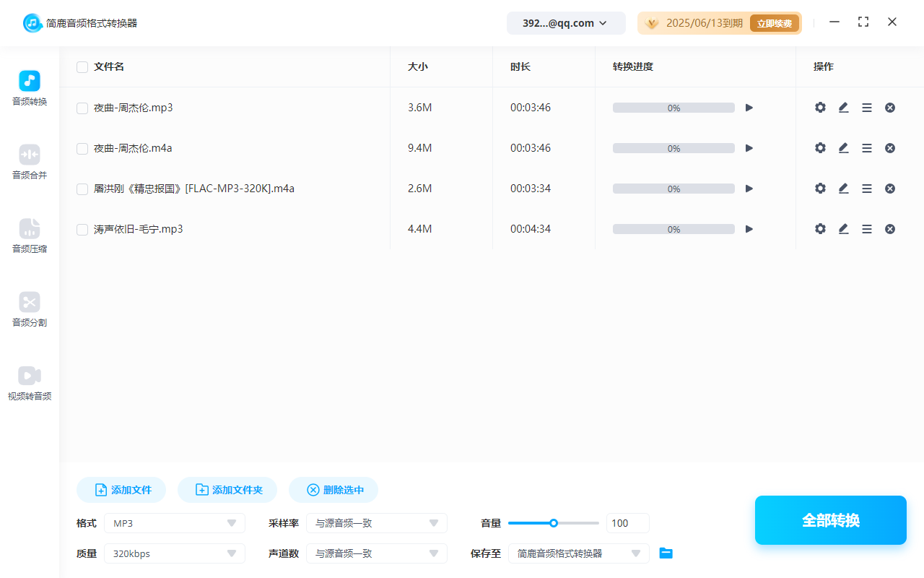Switch to 音频压缩 in the sidebar

coord(30,236)
